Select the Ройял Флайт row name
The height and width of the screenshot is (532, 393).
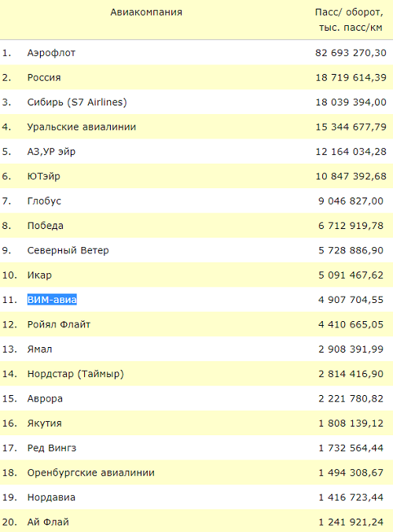[59, 325]
